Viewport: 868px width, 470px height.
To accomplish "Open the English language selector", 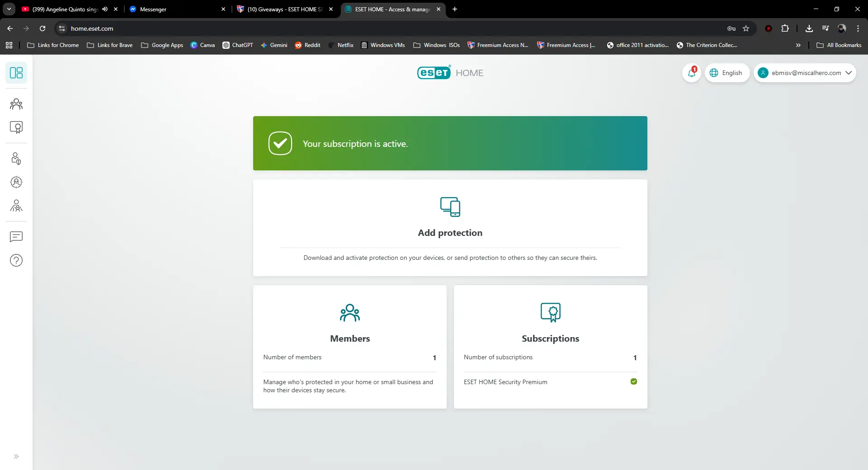I will click(727, 73).
